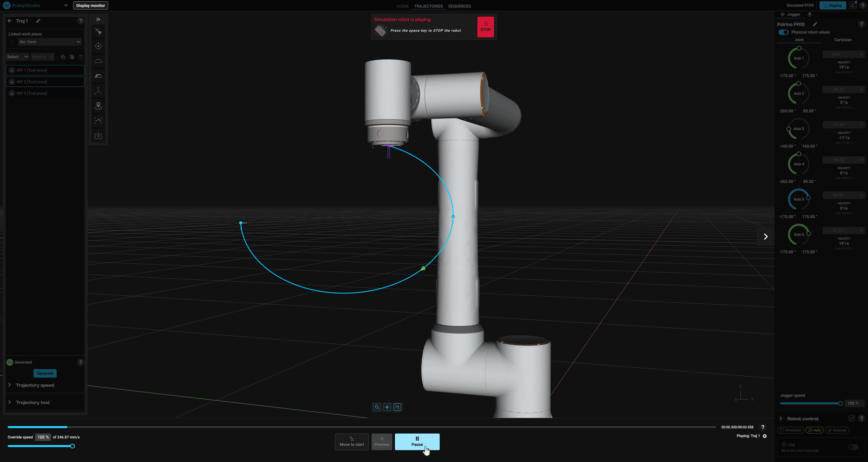Expand the Trajectory tool section
This screenshot has height=462, width=868.
click(33, 402)
